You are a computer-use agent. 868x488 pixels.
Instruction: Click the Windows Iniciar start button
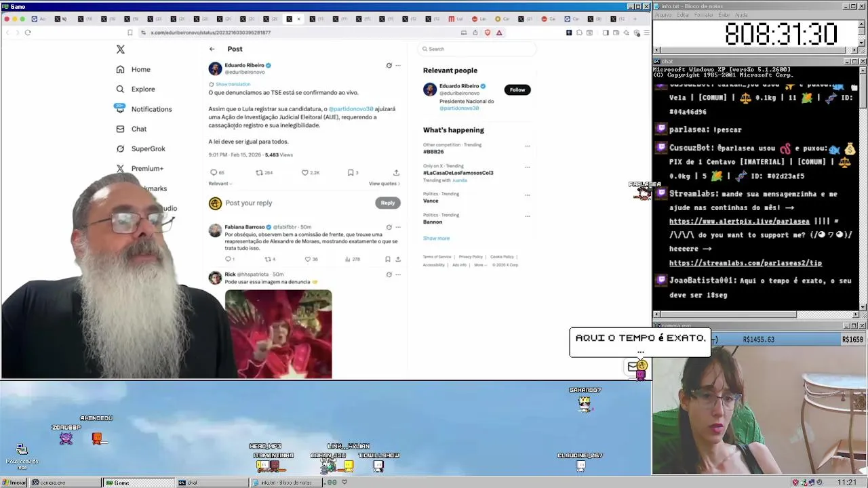click(x=14, y=483)
